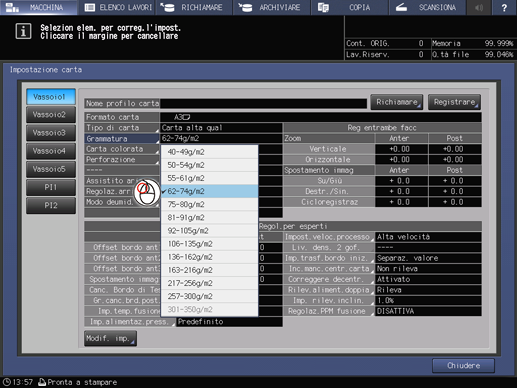Image resolution: width=517 pixels, height=388 pixels.
Task: Click Formato carta A3 value
Action: [x=321, y=117]
